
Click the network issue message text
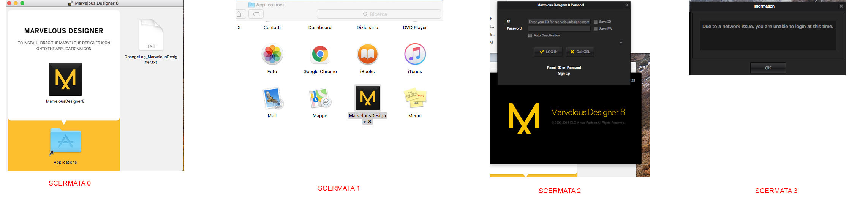click(x=768, y=27)
